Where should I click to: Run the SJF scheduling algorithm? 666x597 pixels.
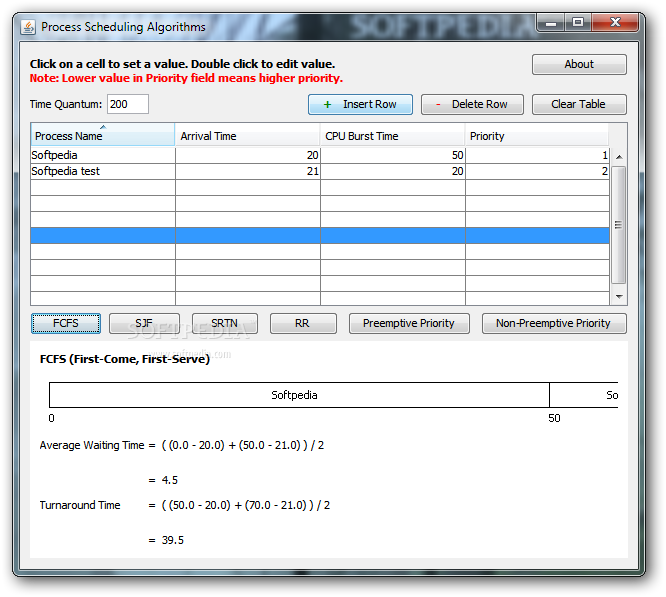144,324
